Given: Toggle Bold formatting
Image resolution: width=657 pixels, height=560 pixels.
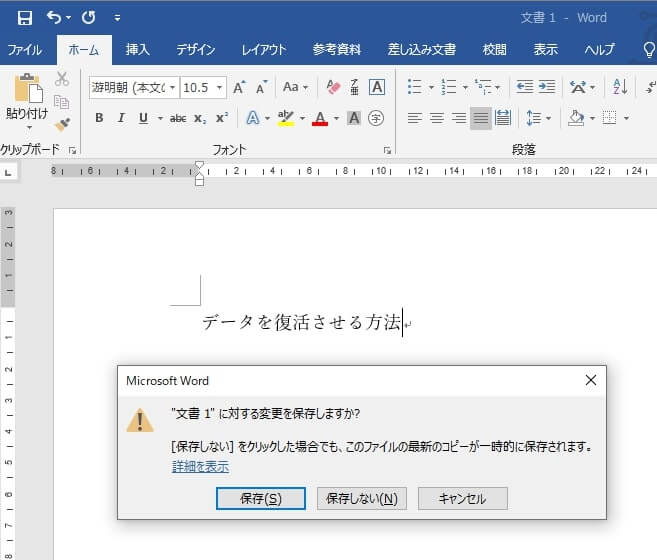Looking at the screenshot, I should (x=99, y=118).
